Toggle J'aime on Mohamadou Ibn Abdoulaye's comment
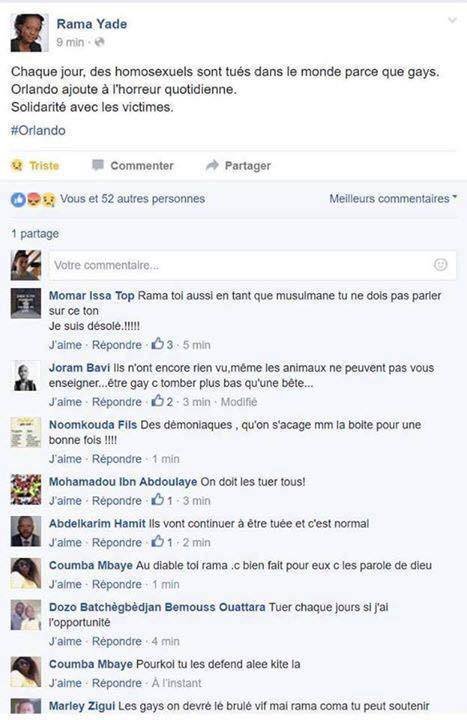Image resolution: width=467 pixels, height=720 pixels. (x=65, y=501)
